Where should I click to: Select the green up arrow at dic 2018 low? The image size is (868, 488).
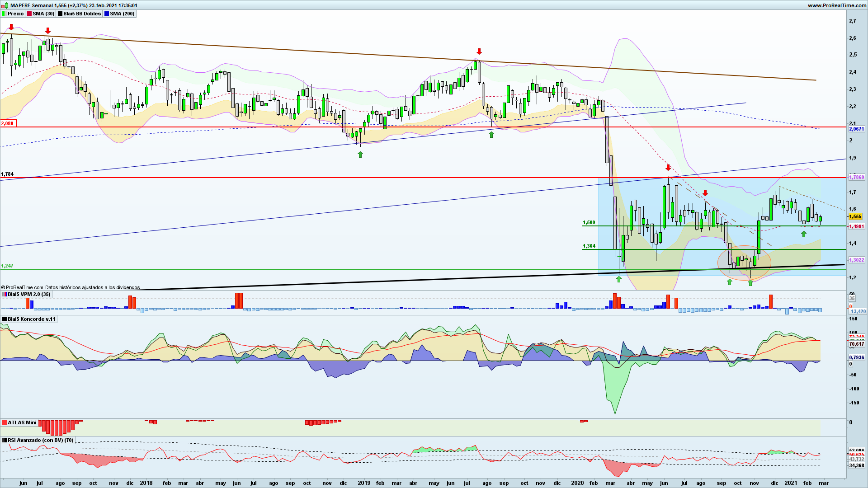360,155
